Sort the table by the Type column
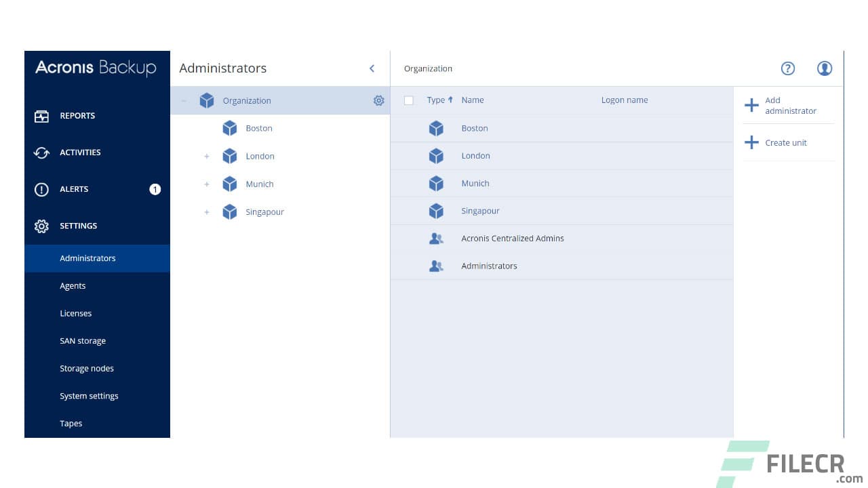This screenshot has width=868, height=488. 437,100
